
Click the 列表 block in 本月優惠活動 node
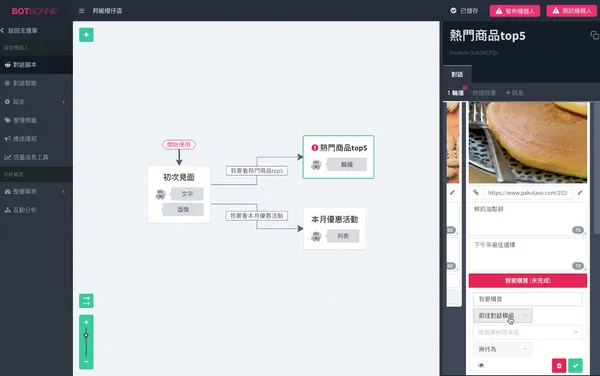343,236
